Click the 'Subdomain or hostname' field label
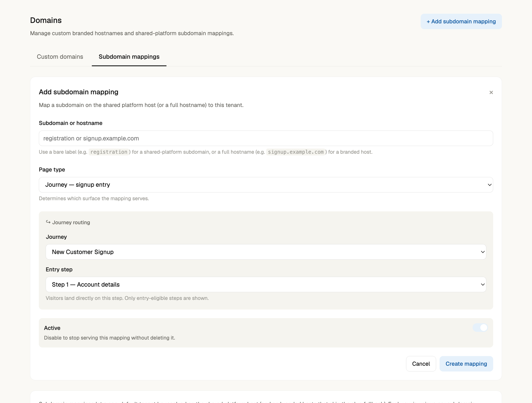The height and width of the screenshot is (403, 532). [x=70, y=123]
